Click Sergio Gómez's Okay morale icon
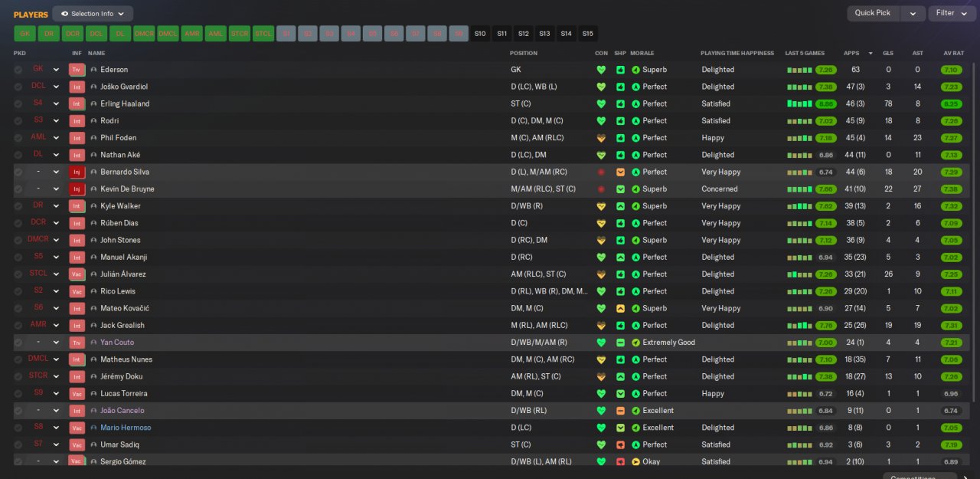 (635, 461)
